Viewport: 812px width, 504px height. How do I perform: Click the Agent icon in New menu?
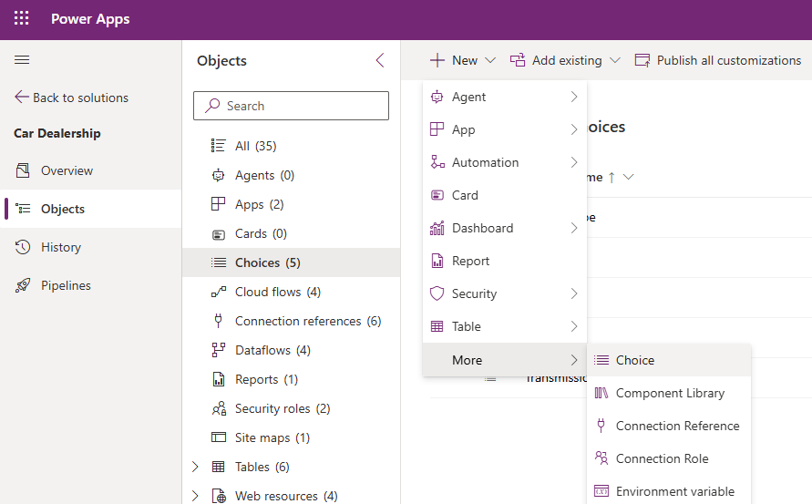pos(437,97)
